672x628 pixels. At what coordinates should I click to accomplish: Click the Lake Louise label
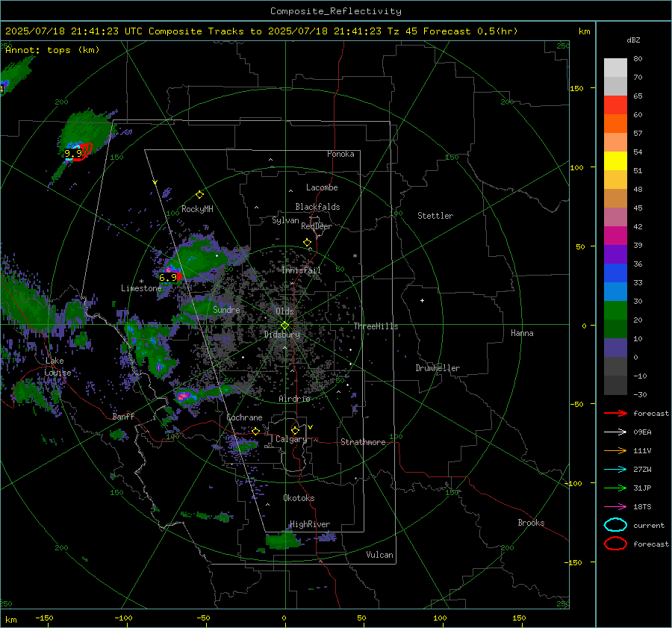[57, 367]
